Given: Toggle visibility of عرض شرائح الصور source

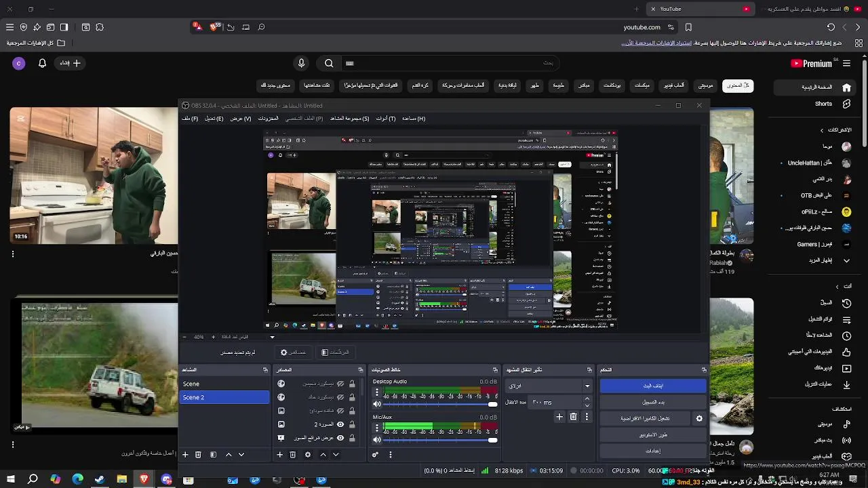Looking at the screenshot, I should point(340,438).
